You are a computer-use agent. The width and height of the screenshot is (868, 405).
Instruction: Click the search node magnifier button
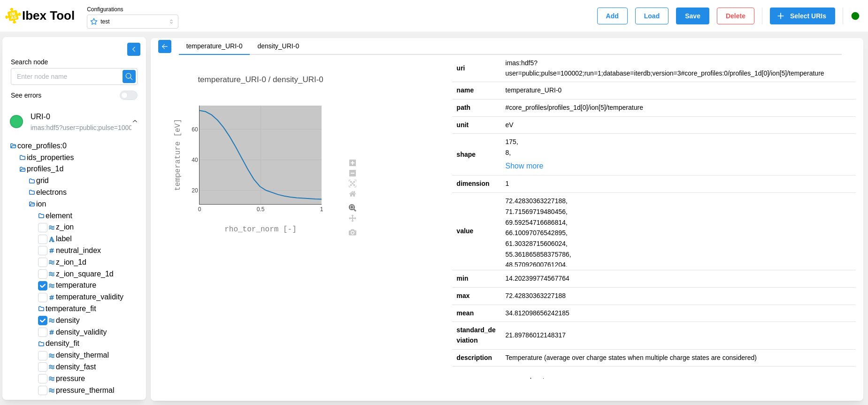click(129, 76)
